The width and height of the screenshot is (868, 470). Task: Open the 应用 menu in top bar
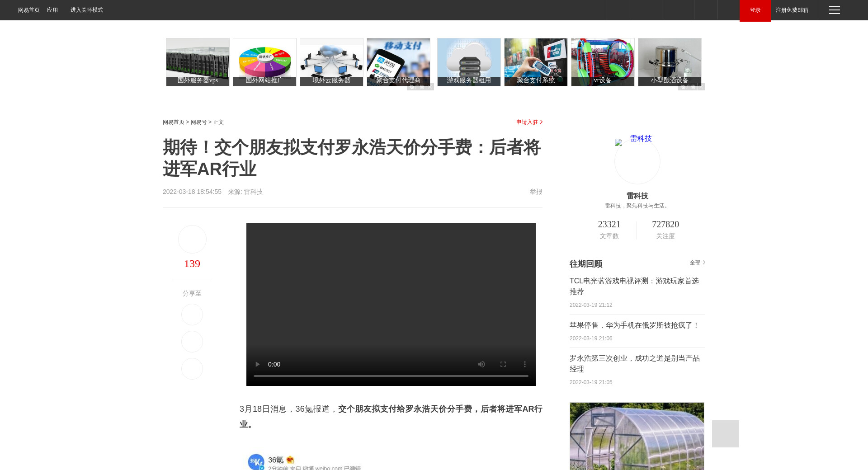click(x=52, y=10)
